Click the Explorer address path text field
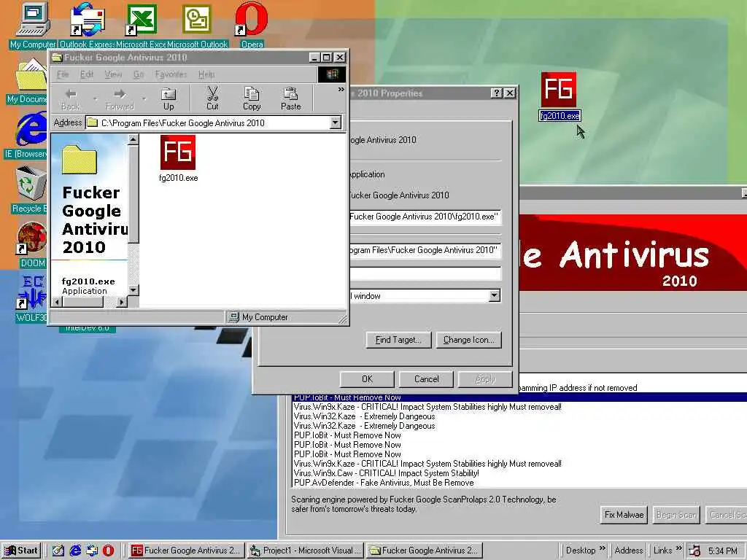Screen dimensions: 747x560 208,122
